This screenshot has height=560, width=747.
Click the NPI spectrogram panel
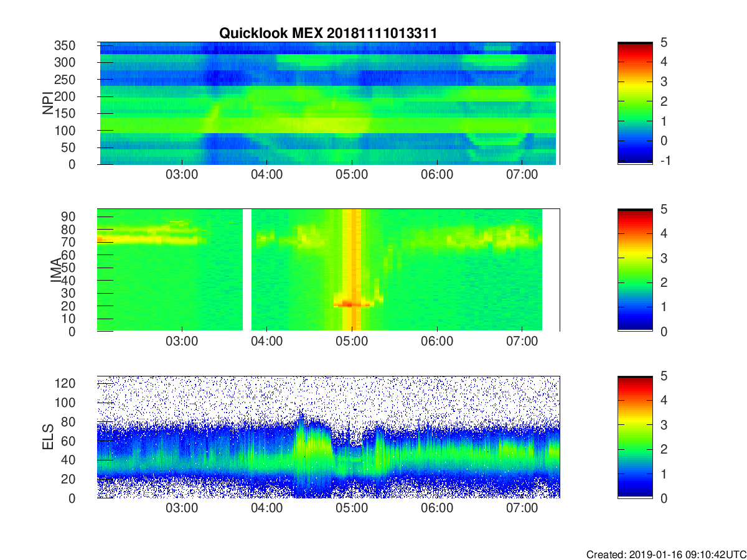click(x=328, y=103)
